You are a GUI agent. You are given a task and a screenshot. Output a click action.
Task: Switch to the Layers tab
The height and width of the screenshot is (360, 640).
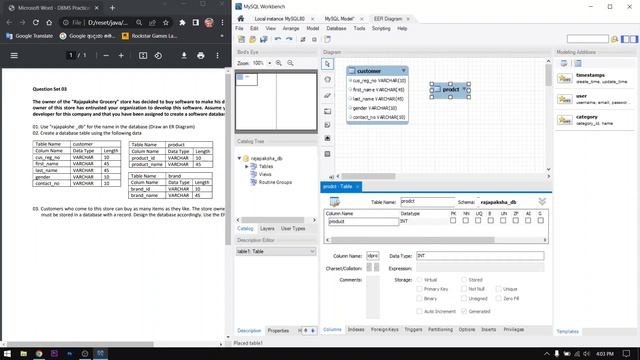[267, 229]
